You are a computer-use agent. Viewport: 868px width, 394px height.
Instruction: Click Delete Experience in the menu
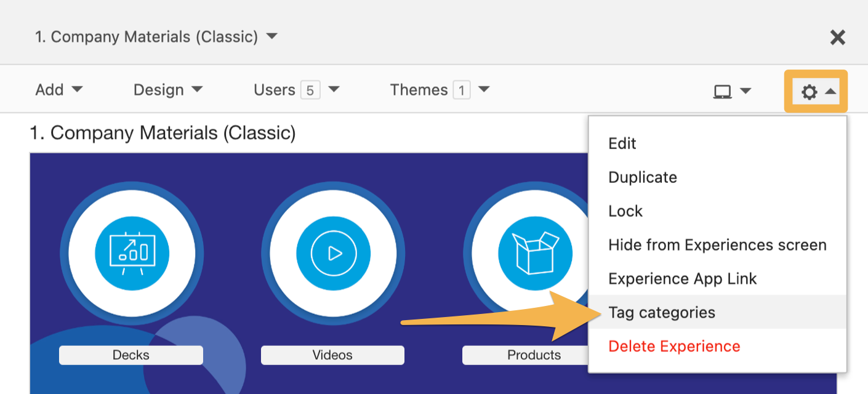[718, 346]
